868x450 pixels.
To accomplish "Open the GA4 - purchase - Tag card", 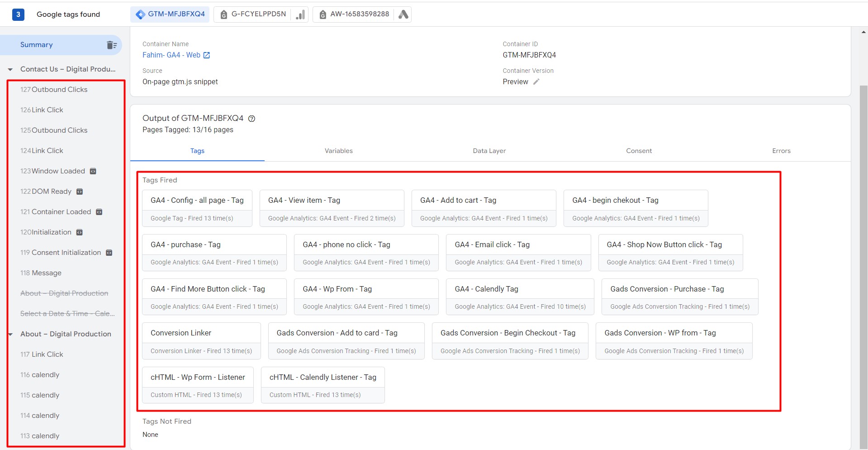I will coord(214,253).
